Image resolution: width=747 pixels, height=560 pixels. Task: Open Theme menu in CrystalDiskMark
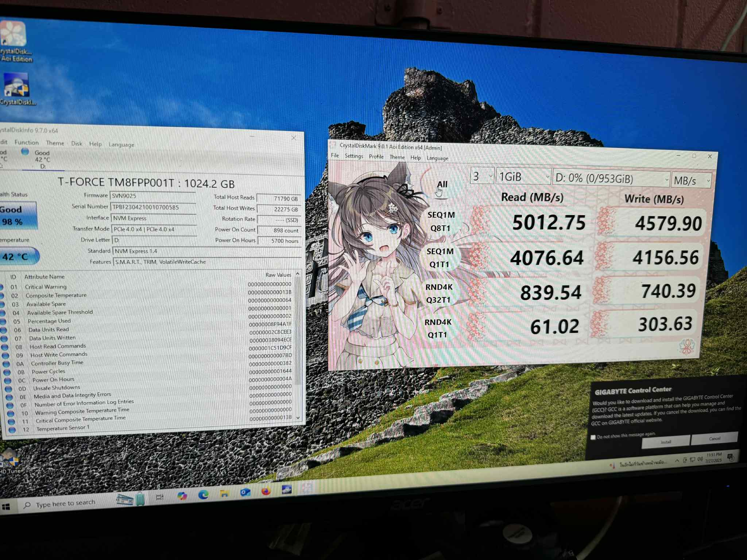click(397, 157)
